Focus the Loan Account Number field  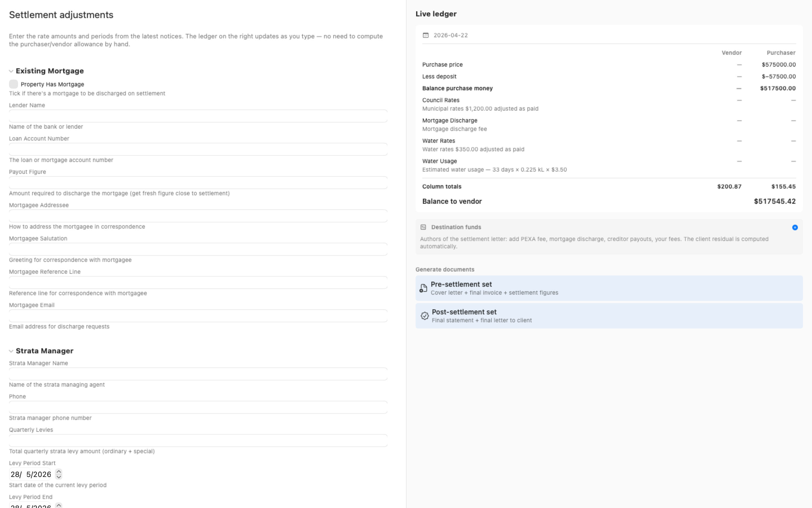coord(198,149)
